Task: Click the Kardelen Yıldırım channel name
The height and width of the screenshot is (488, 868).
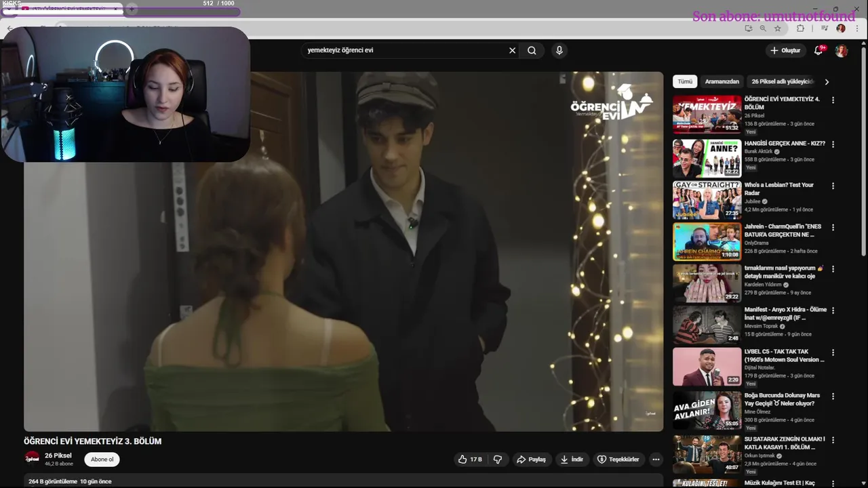Action: (763, 285)
